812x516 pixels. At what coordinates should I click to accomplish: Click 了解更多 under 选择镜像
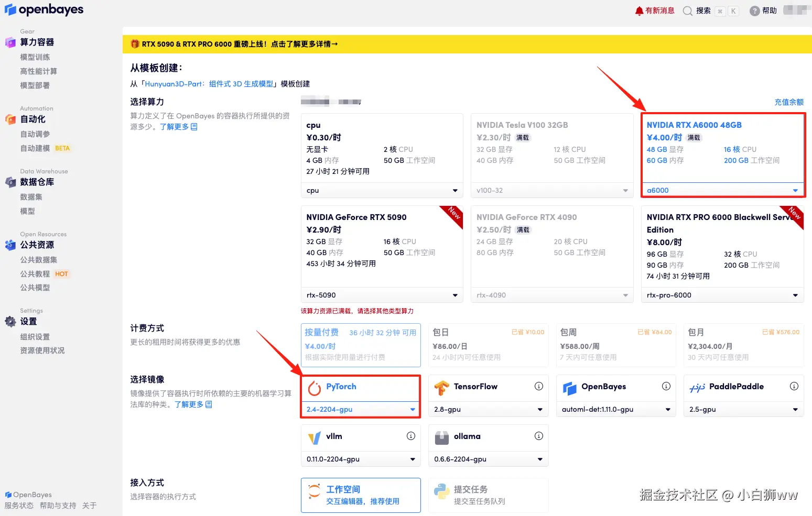point(193,404)
